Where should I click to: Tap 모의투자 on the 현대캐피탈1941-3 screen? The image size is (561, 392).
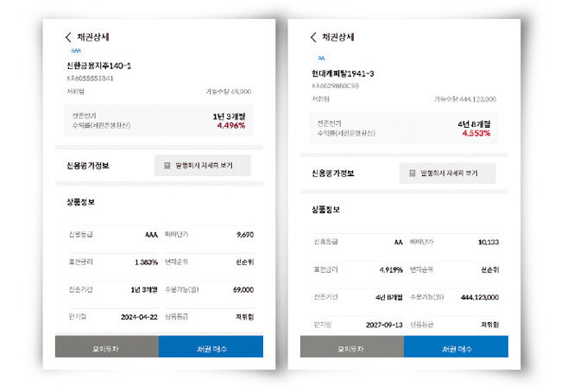(x=352, y=346)
